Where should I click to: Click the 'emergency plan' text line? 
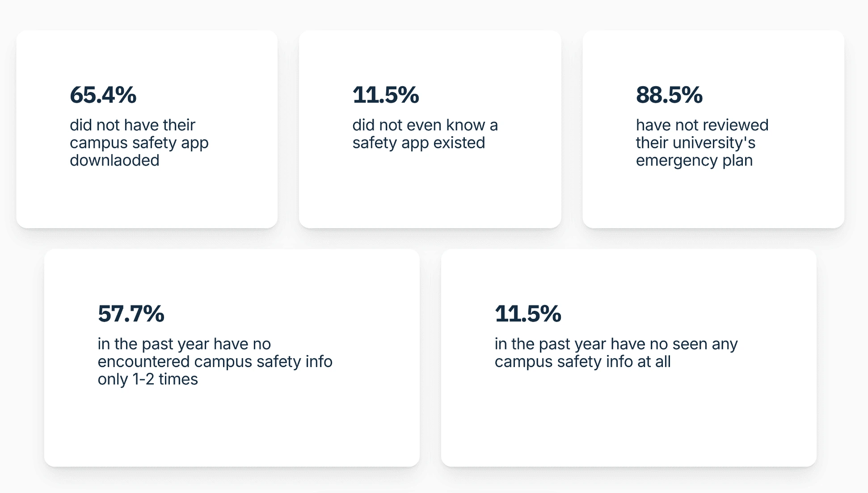click(694, 160)
